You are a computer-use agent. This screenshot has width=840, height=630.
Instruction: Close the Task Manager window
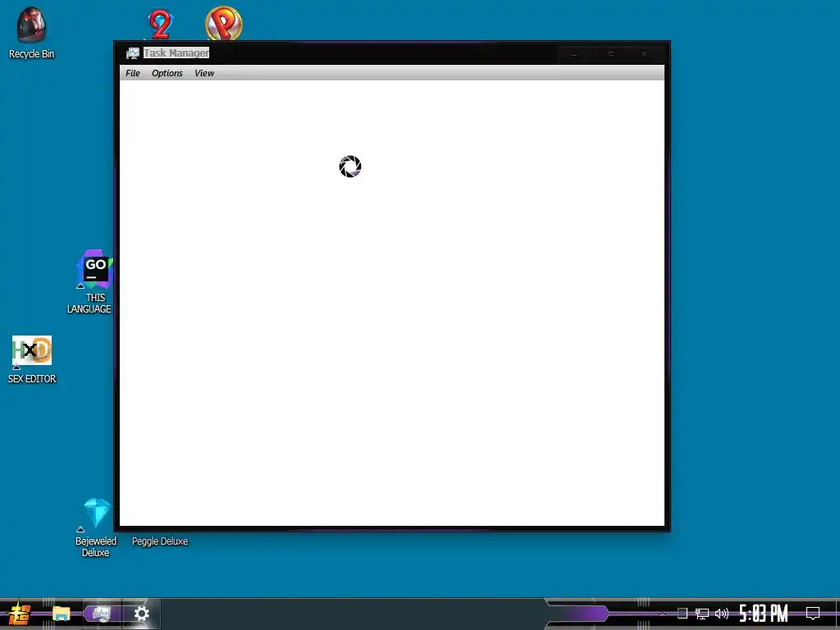click(645, 53)
